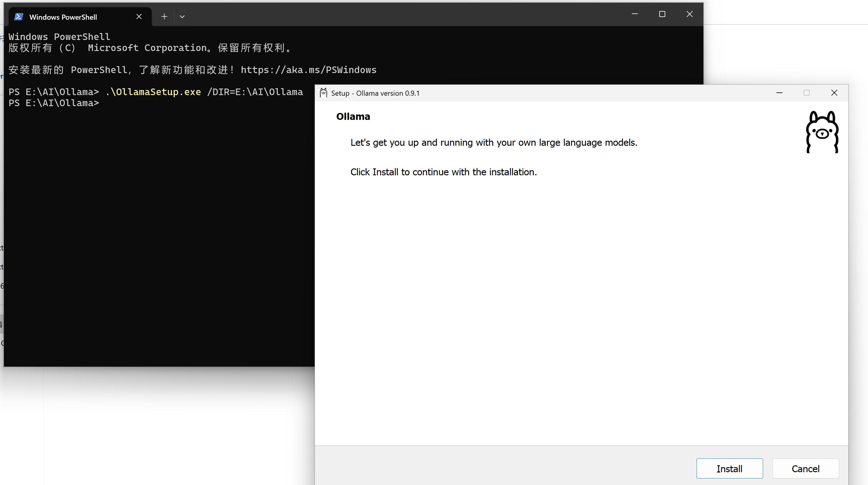
Task: Click the bold Ollama heading in the installer
Action: (353, 117)
